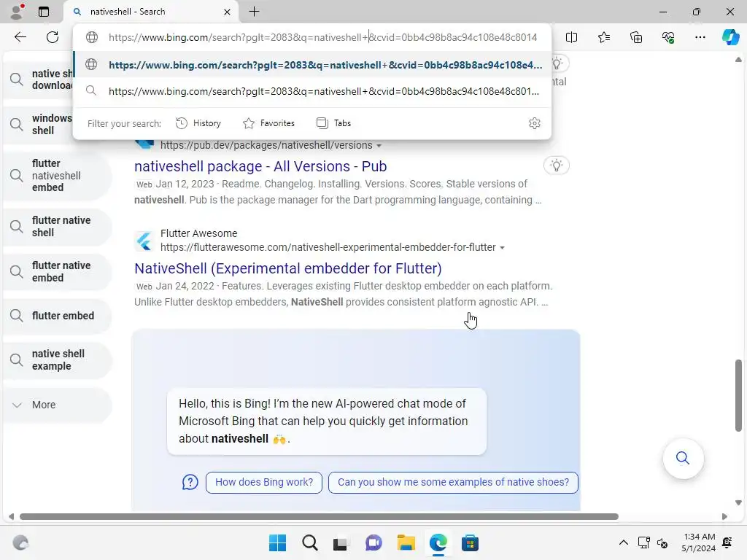
Task: Open notifications tray icon
Action: point(727,542)
